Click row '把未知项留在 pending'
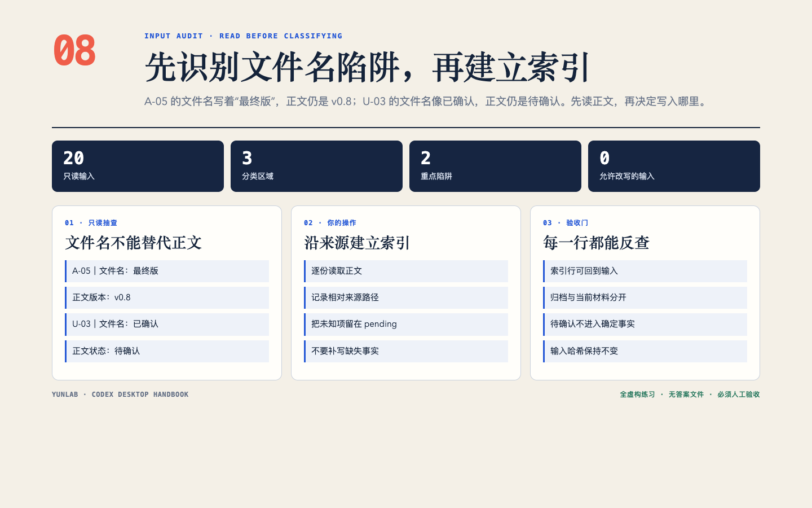Viewport: 812px width, 508px height. (406, 324)
